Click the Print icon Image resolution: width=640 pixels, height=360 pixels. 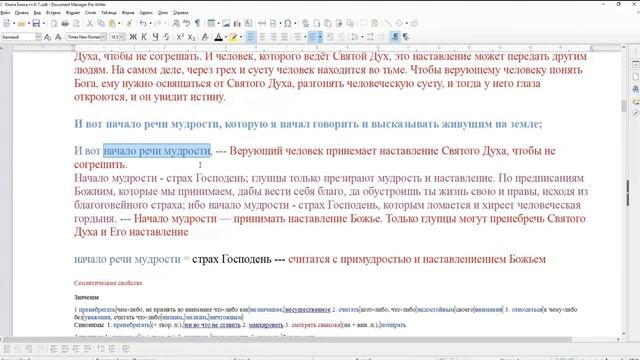pos(65,23)
